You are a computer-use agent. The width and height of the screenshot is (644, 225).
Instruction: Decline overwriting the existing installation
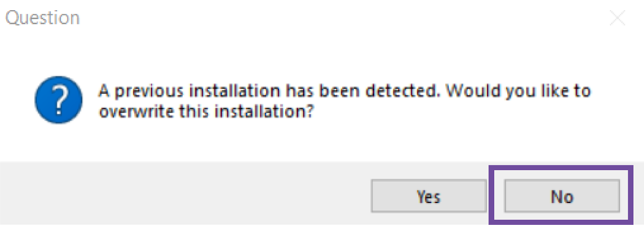[x=562, y=197]
